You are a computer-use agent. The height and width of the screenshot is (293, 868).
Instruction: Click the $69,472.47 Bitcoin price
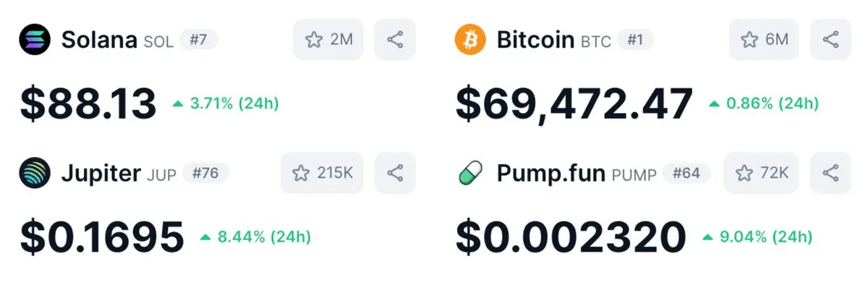tap(574, 103)
